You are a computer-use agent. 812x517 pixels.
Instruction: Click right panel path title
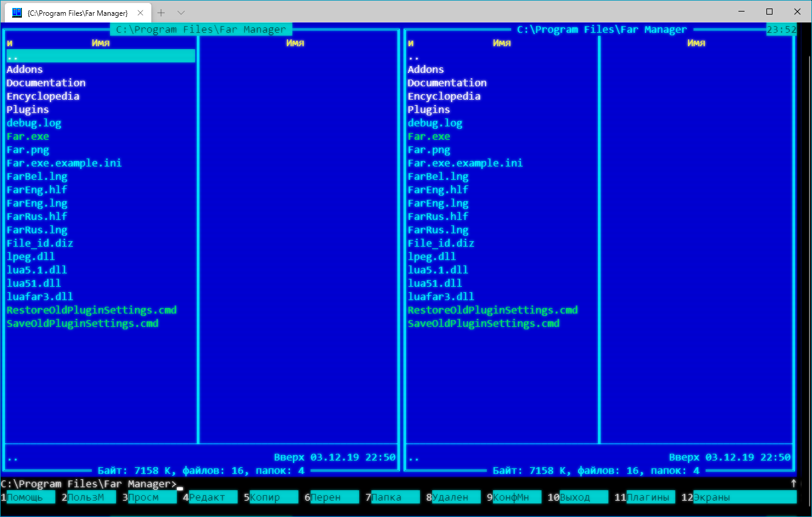[602, 29]
